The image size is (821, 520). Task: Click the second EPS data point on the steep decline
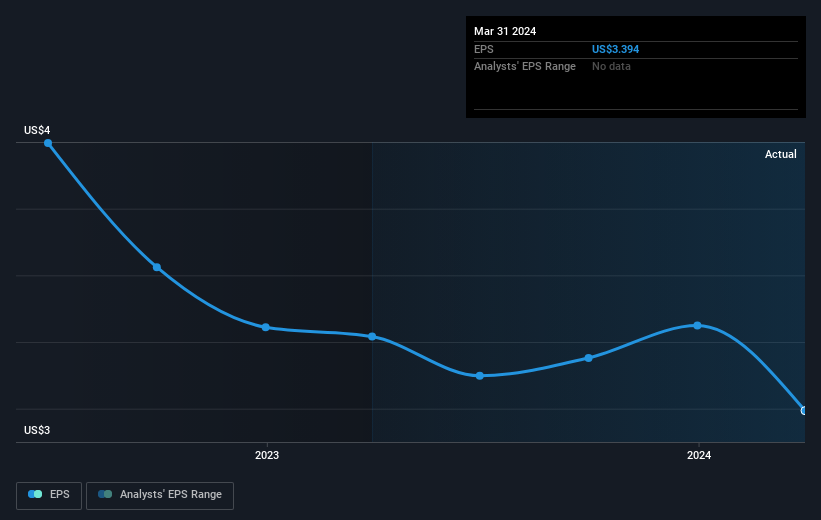(x=157, y=267)
